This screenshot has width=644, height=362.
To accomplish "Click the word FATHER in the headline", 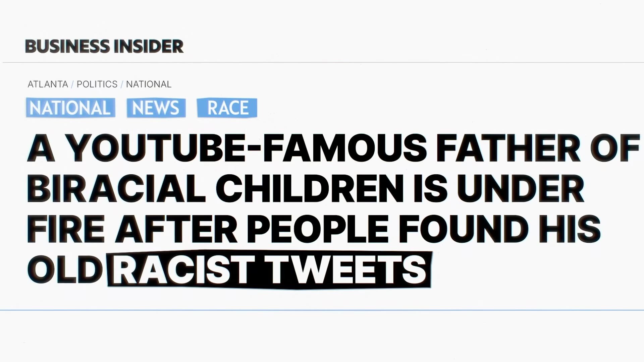I will coord(508,148).
